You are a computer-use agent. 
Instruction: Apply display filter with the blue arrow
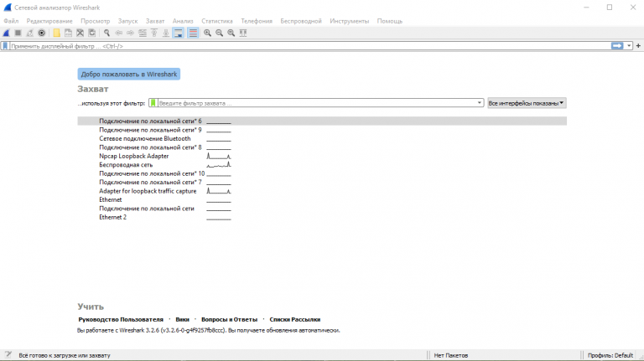[617, 46]
